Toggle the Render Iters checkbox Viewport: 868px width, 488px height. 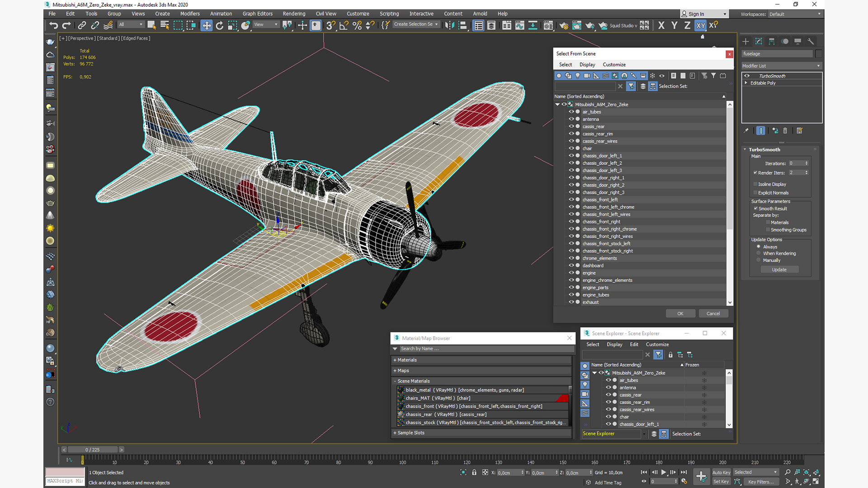pos(755,173)
